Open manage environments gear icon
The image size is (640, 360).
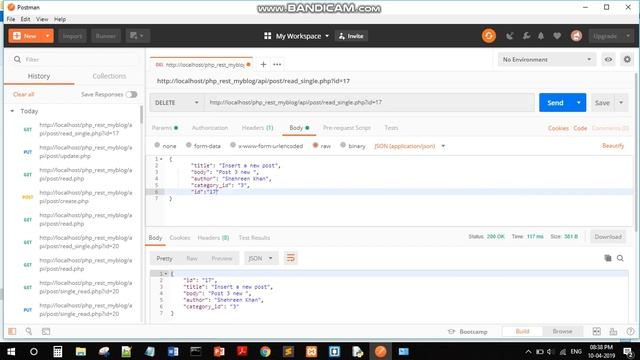[x=627, y=60]
